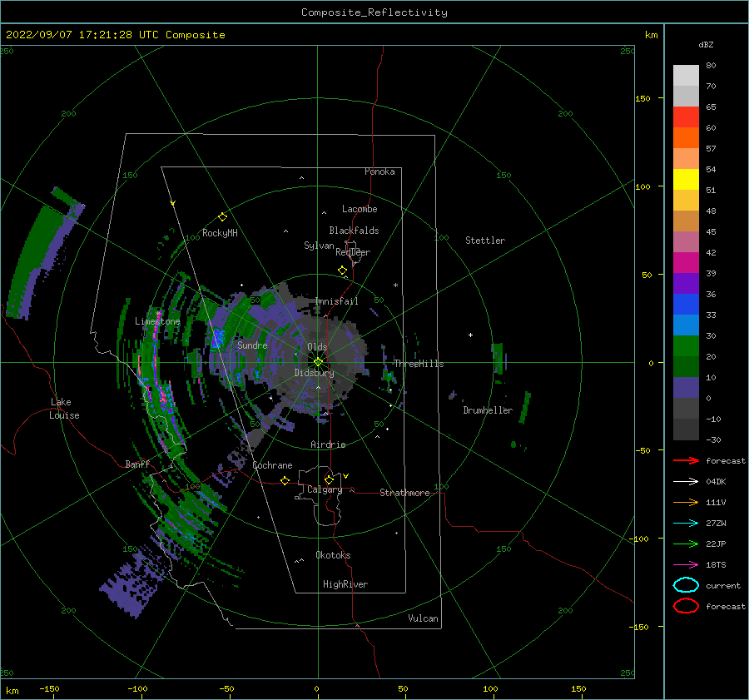749x700 pixels.
Task: Select the yellow diamond marker below RedDeer
Action: pyautogui.click(x=342, y=271)
